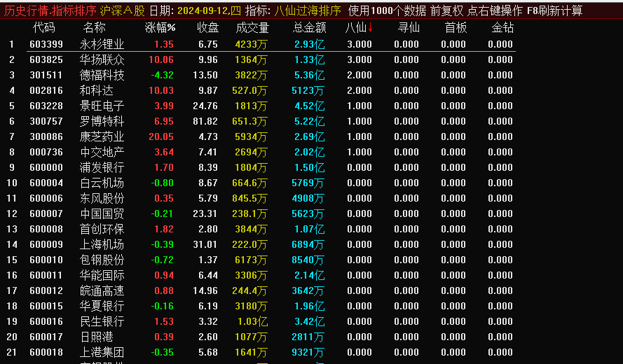Sort by 寻仙 column header

click(409, 28)
